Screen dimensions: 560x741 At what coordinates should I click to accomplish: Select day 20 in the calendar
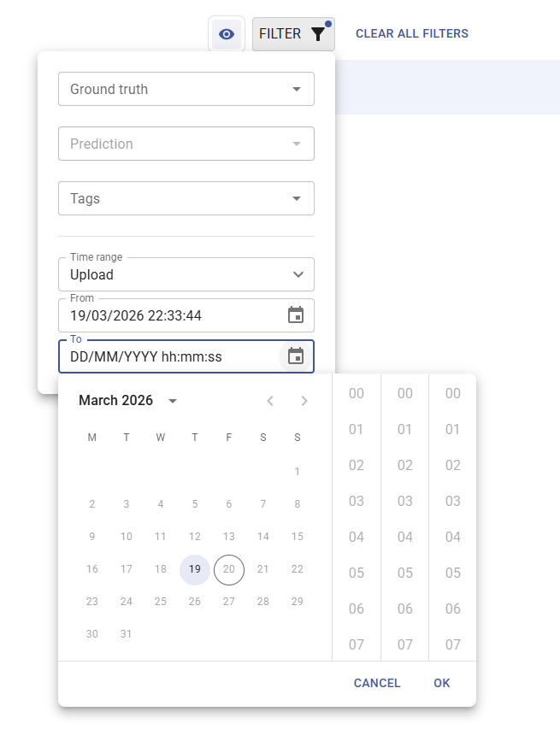point(229,569)
